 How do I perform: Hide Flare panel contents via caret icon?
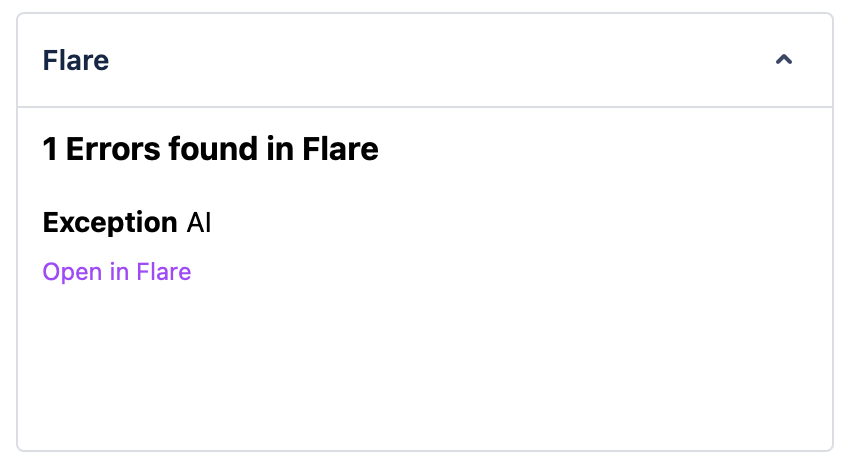(784, 60)
